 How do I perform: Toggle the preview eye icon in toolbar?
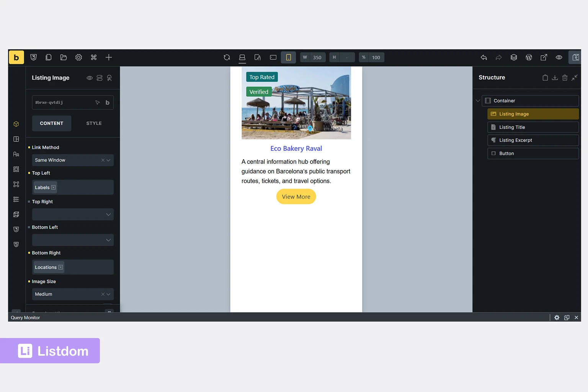tap(559, 57)
